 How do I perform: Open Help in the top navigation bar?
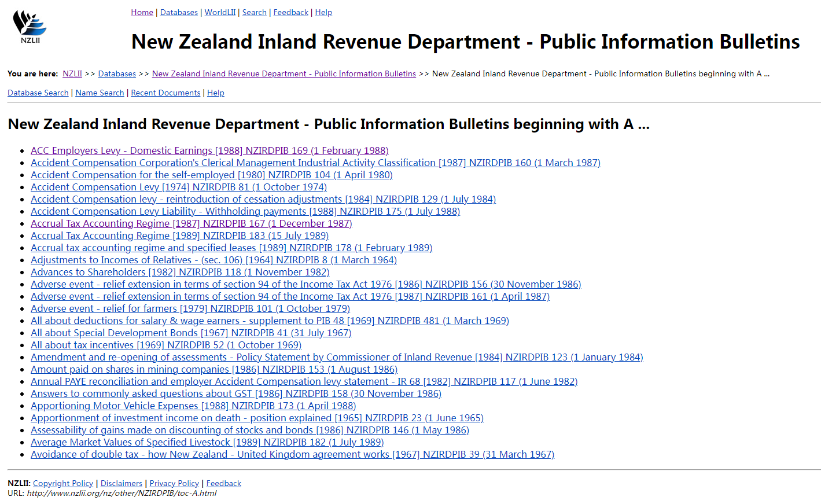[x=323, y=12]
